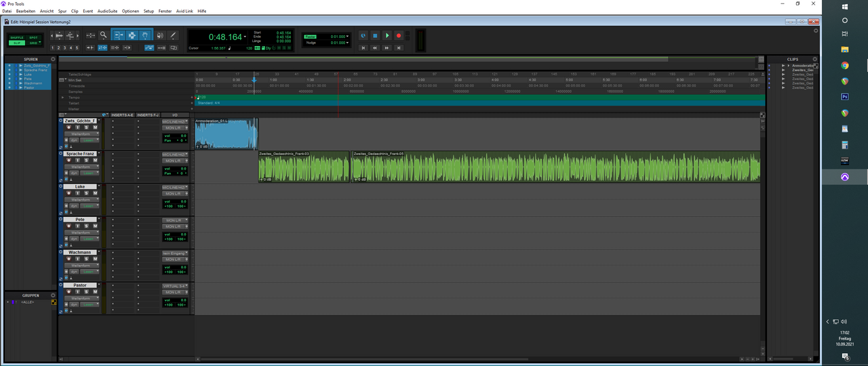The image size is (868, 366).
Task: Open the Avid Link menu
Action: (184, 12)
